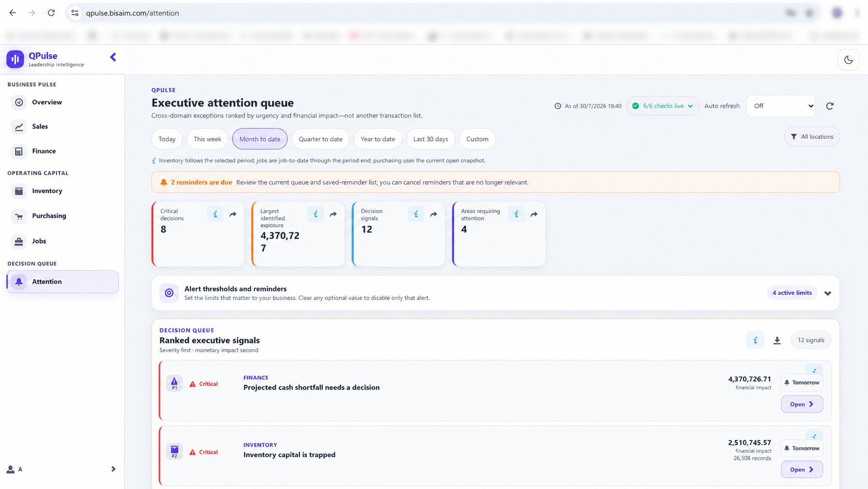The width and height of the screenshot is (868, 489).
Task: Toggle dark mode moon icon
Action: point(848,60)
